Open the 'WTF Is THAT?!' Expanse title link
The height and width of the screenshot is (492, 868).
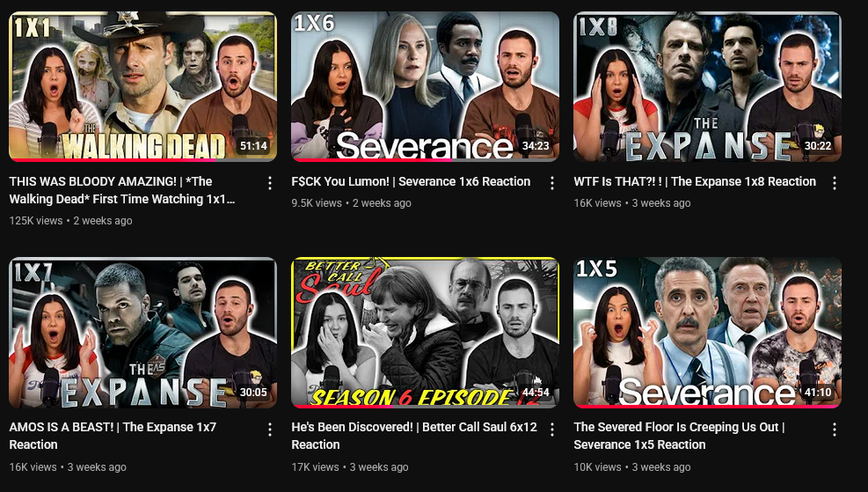[x=695, y=181]
